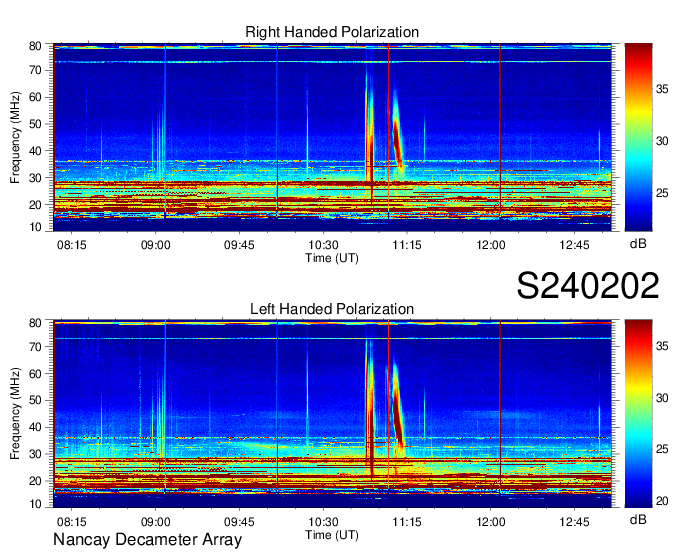The image size is (680, 552).
Task: Click the 60 frequency tick of the bottom plot
Action: pos(35,374)
